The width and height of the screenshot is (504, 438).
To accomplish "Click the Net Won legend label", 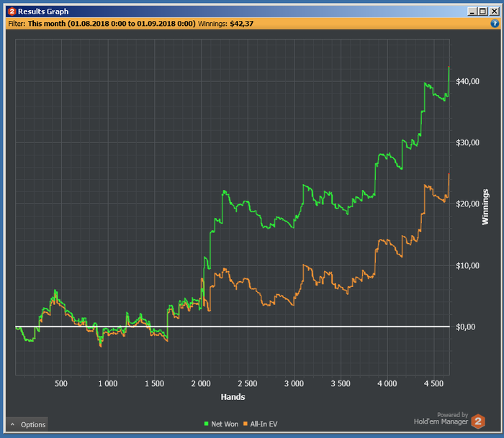I will click(225, 424).
